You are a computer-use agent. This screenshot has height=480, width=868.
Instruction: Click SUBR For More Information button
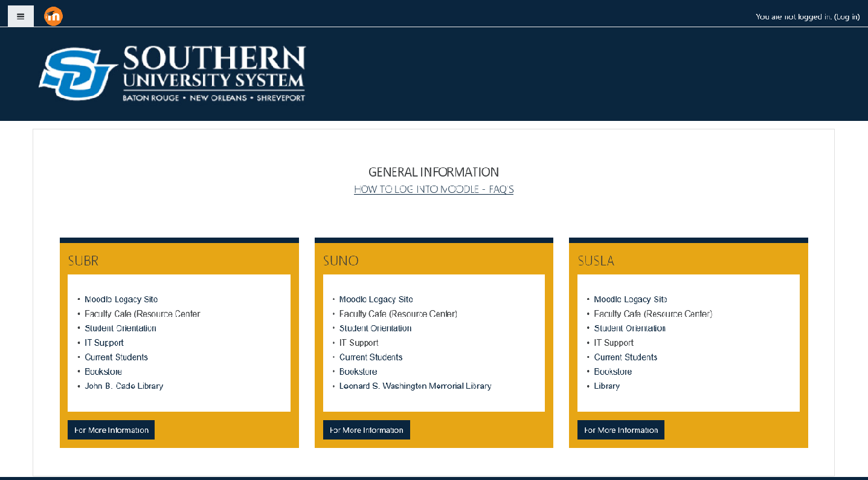[111, 430]
